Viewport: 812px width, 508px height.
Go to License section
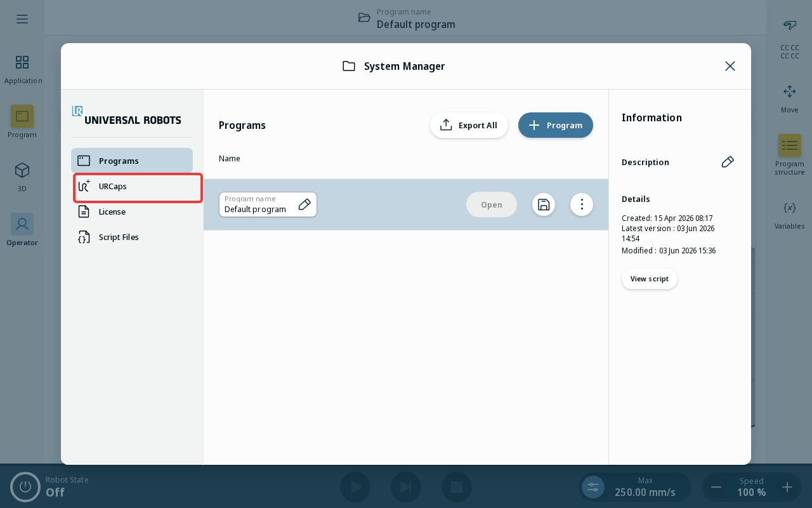click(132, 211)
